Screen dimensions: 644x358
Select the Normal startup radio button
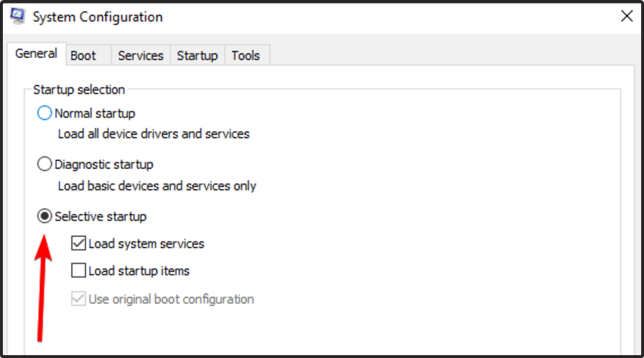(44, 113)
